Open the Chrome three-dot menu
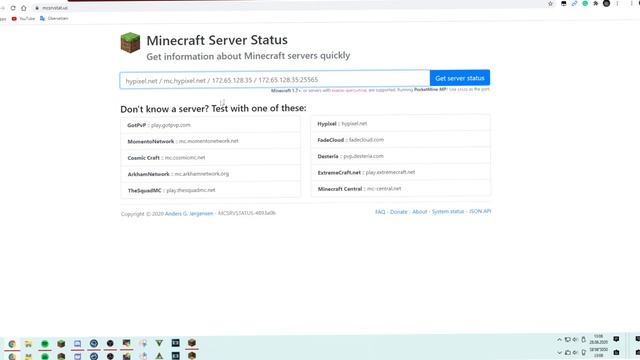The image size is (640, 360). coord(618,4)
